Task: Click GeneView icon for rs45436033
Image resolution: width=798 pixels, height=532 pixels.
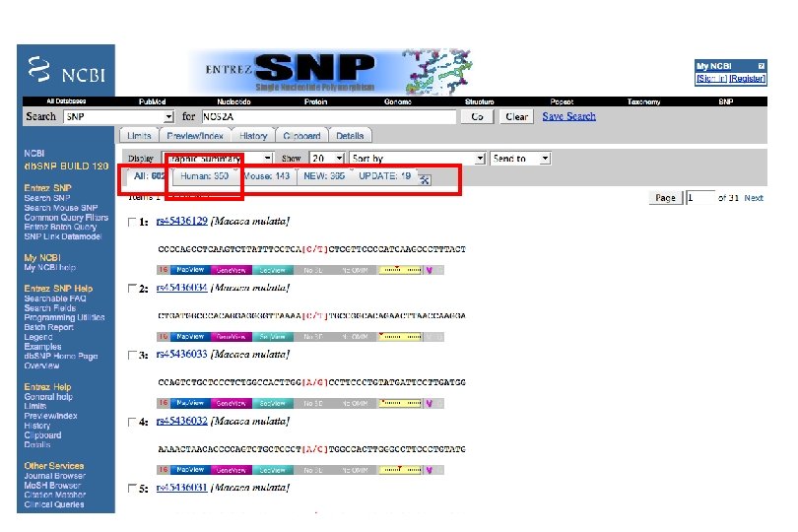Action: tap(232, 403)
